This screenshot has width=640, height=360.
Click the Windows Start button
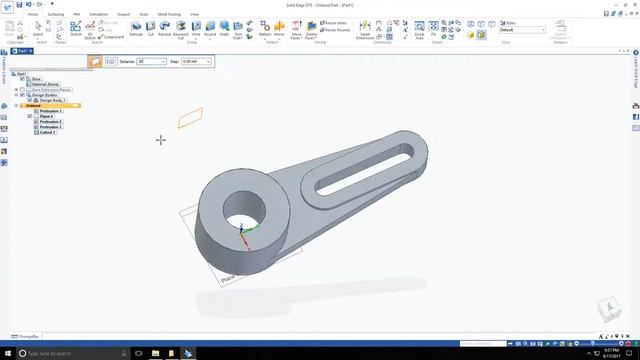[x=7, y=353]
